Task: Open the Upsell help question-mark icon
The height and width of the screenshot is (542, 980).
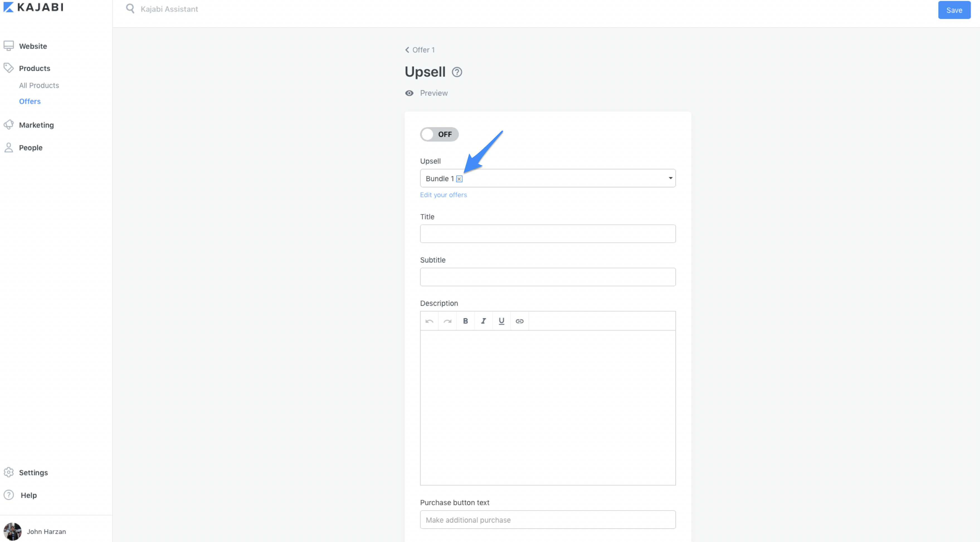Action: [457, 72]
